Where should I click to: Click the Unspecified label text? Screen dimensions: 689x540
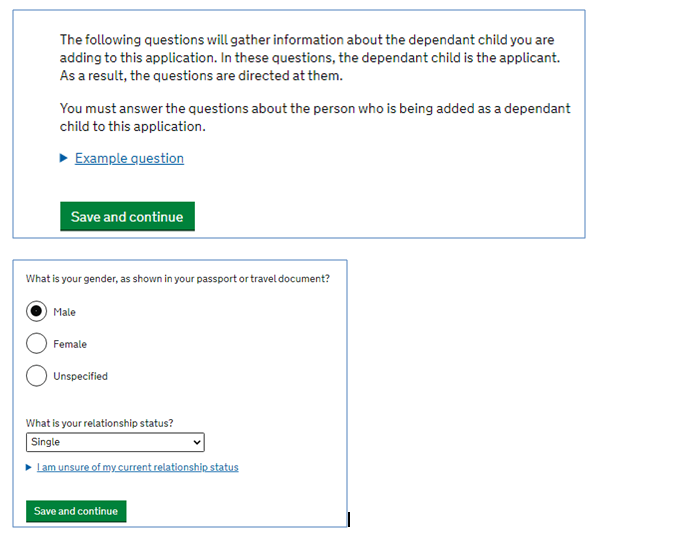point(80,376)
